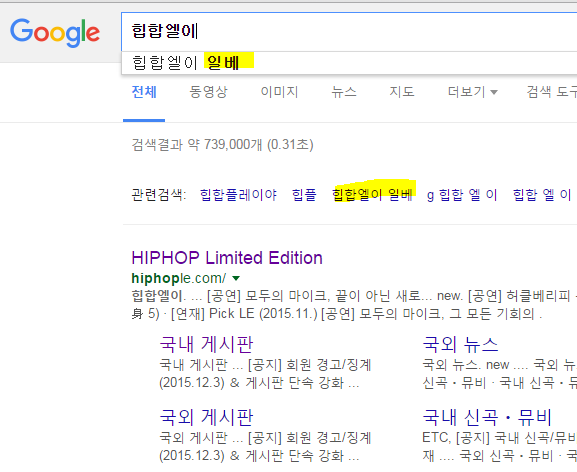
Task: Click related search 힙합플레이야
Action: point(238,195)
